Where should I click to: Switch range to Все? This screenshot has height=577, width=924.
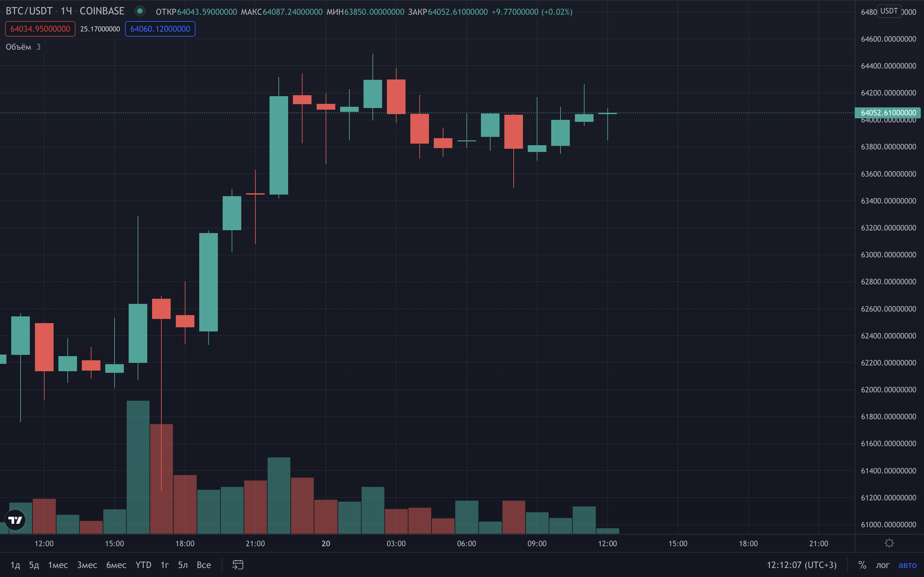[x=203, y=565]
